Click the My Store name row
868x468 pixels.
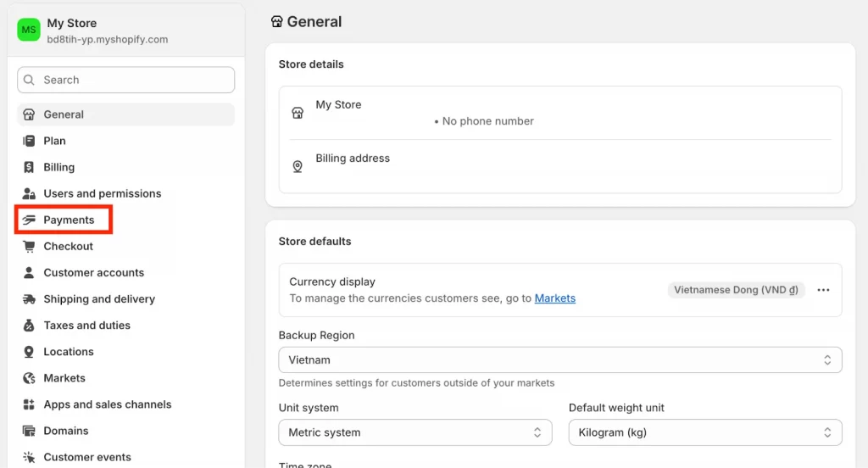click(x=560, y=113)
